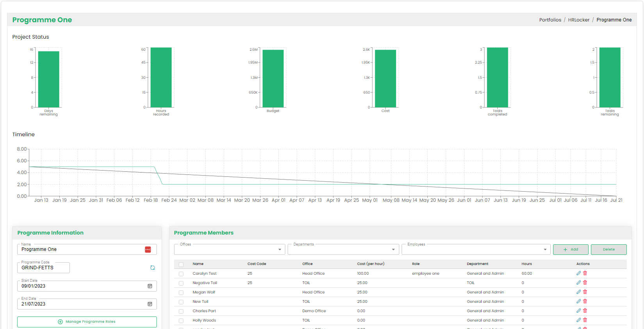644x329 pixels.
Task: Click red icon in Name field
Action: [148, 249]
